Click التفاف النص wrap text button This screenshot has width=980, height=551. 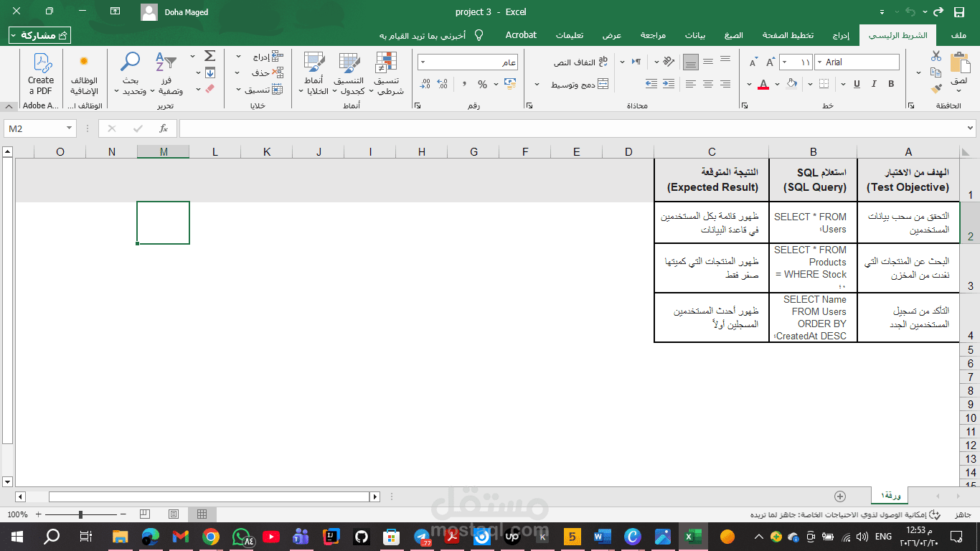click(x=580, y=62)
